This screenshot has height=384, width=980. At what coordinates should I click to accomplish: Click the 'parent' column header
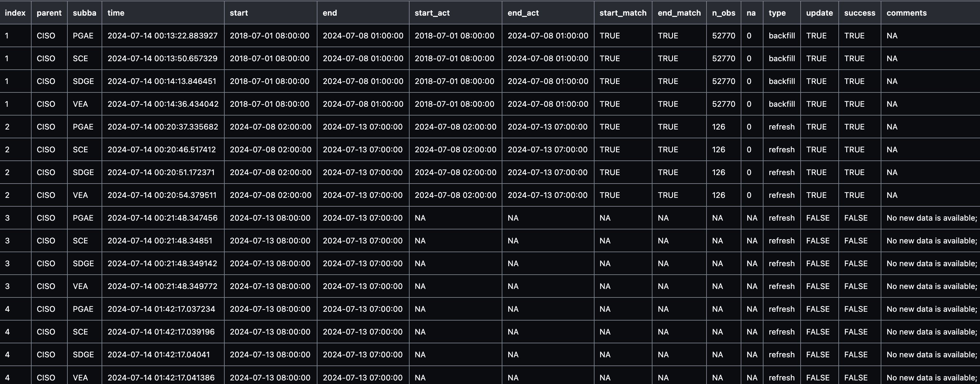[49, 13]
